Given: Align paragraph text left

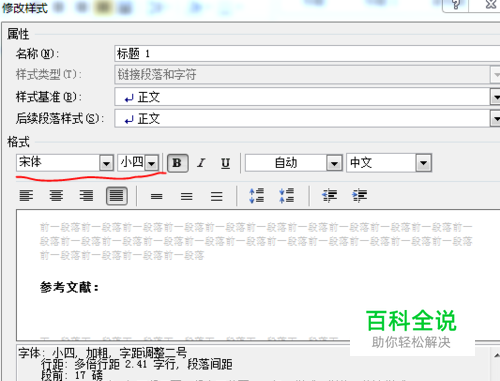Looking at the screenshot, I should click(x=26, y=196).
